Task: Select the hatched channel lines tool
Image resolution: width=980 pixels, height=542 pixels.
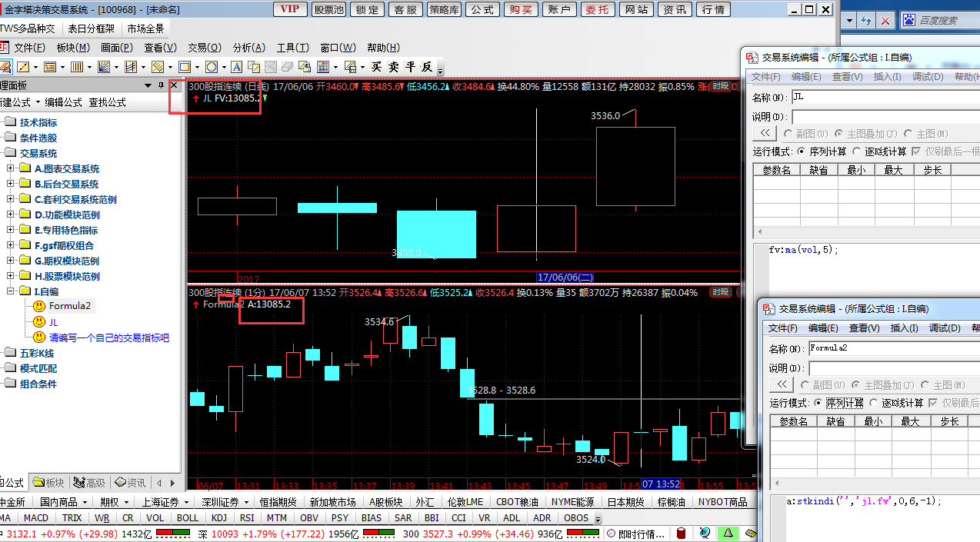Action: pyautogui.click(x=130, y=67)
